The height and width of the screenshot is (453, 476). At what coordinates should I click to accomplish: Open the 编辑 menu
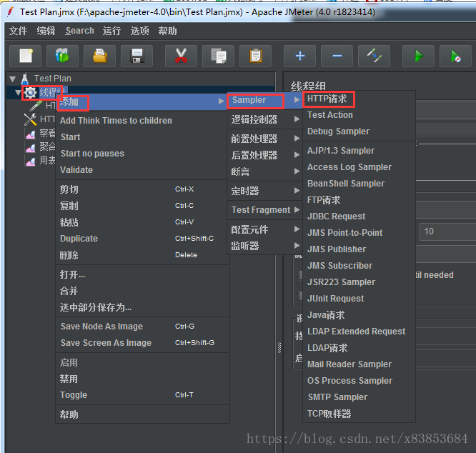tap(46, 31)
